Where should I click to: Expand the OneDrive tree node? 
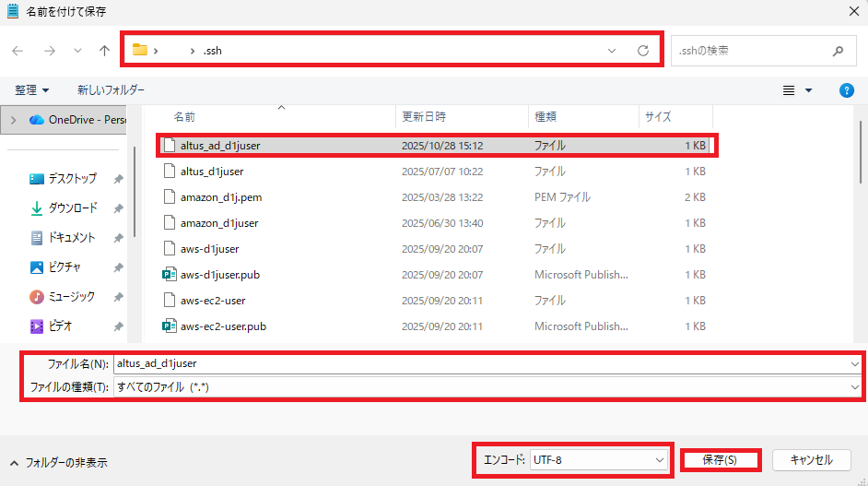13,120
